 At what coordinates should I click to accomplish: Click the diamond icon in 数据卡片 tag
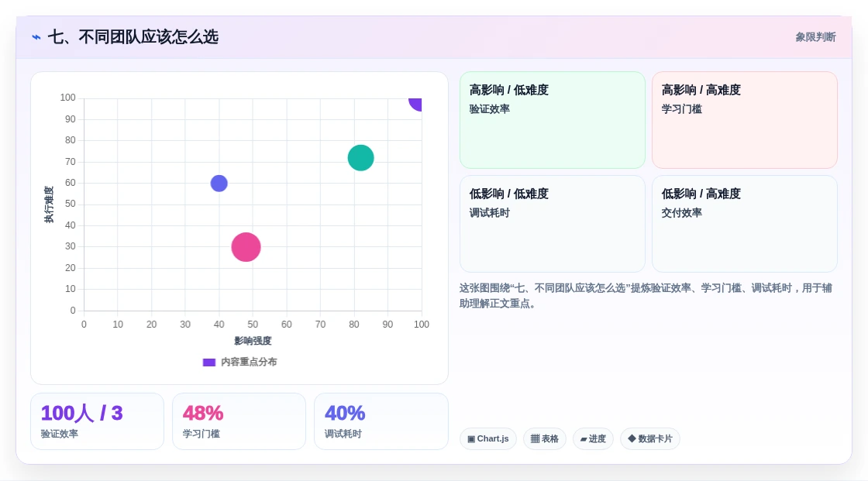point(632,438)
